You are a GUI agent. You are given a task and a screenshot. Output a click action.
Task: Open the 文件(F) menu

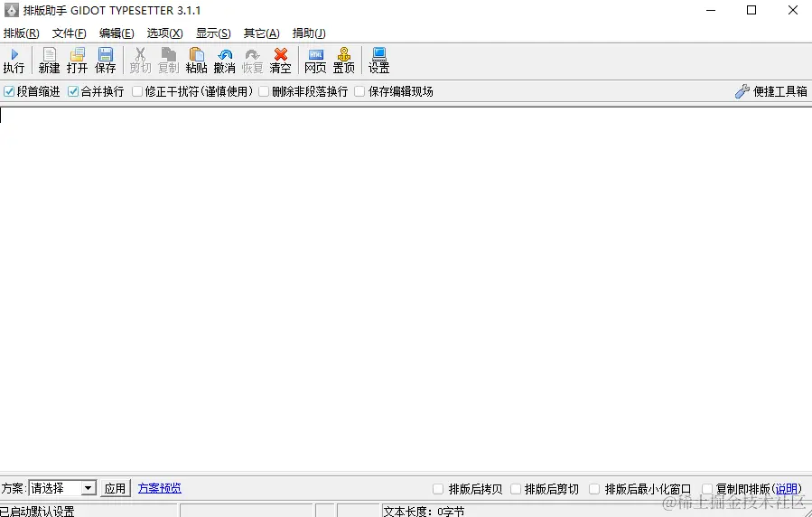click(70, 33)
